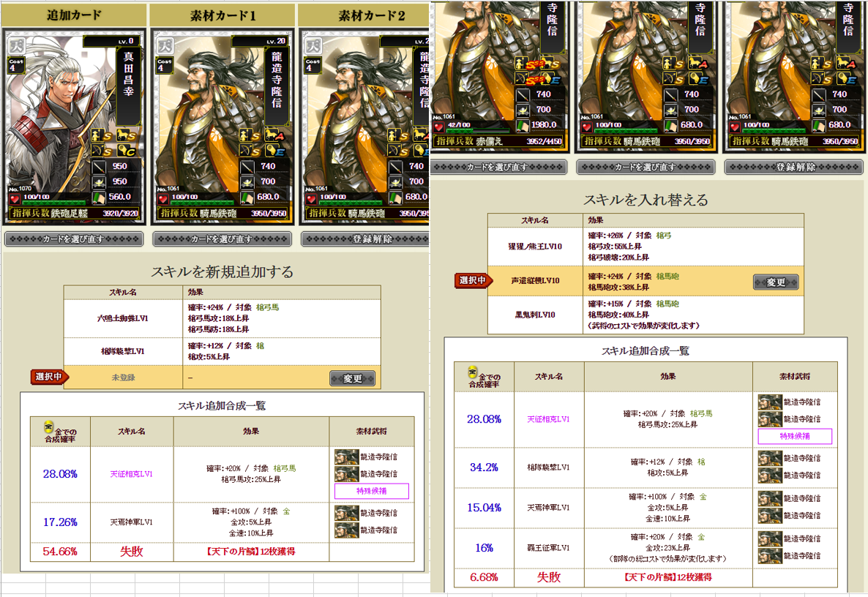Select the 黒鬼刺LV10 skill row
This screenshot has width=868, height=597.
pyautogui.click(x=646, y=315)
